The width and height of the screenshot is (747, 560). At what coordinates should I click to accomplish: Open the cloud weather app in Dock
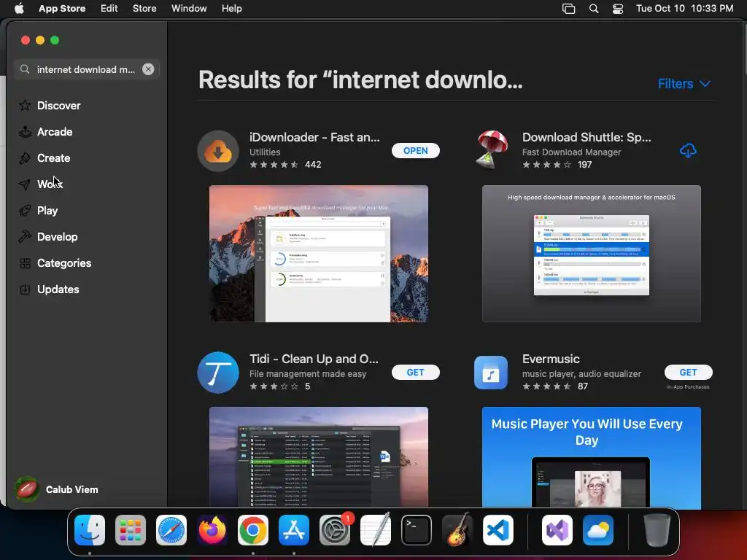pyautogui.click(x=598, y=530)
